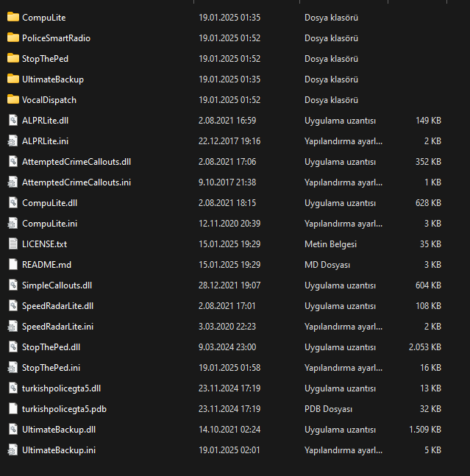This screenshot has width=470, height=476.
Task: Click the UltimateBackup.dll file icon
Action: 13,429
